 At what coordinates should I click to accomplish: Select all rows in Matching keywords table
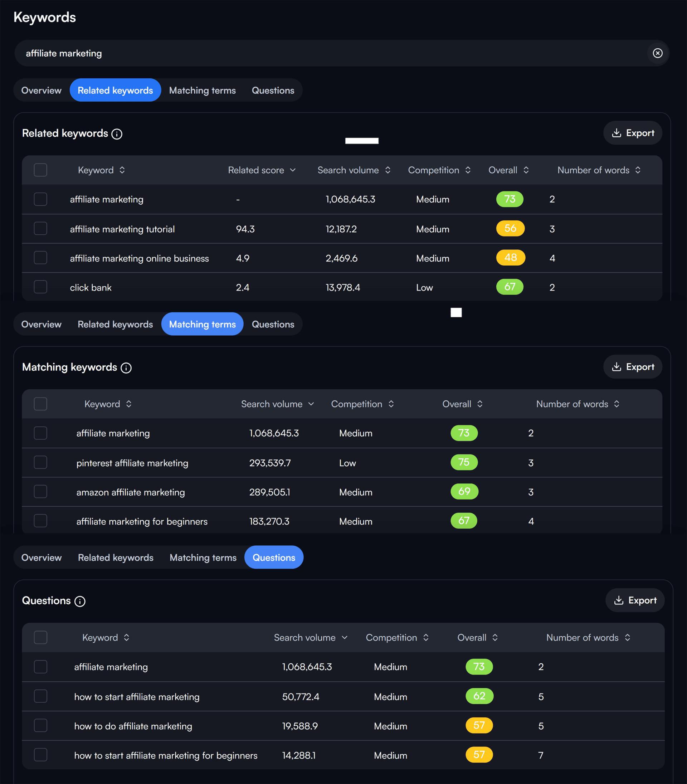pyautogui.click(x=40, y=404)
